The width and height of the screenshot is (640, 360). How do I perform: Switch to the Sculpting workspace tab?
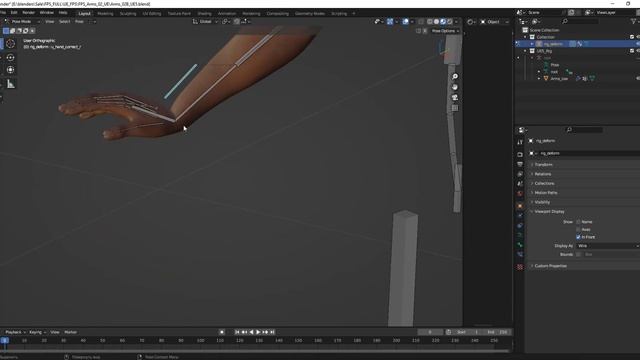click(x=128, y=13)
